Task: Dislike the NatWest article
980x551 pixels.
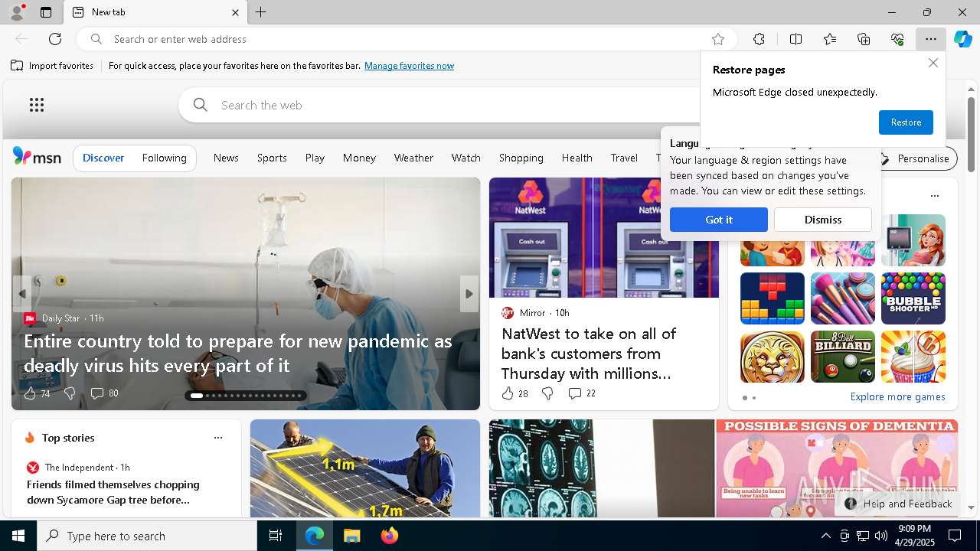Action: point(547,393)
